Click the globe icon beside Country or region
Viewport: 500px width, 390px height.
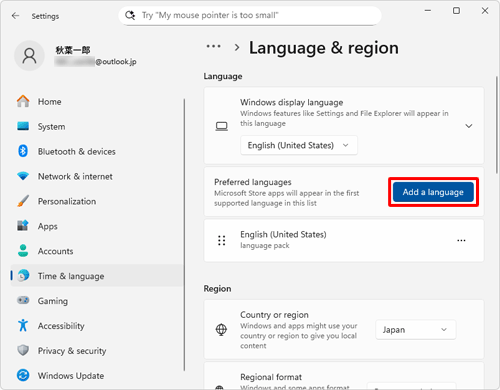click(221, 330)
